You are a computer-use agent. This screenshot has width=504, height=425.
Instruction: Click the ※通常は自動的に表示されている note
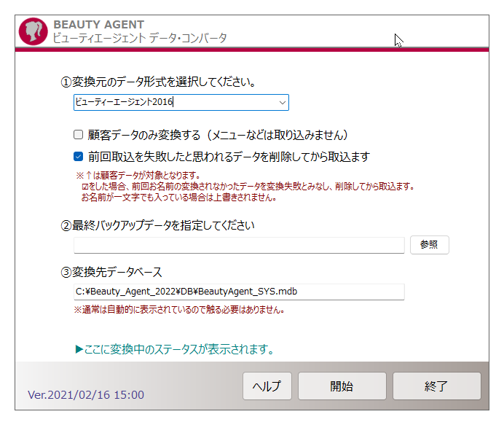click(179, 310)
